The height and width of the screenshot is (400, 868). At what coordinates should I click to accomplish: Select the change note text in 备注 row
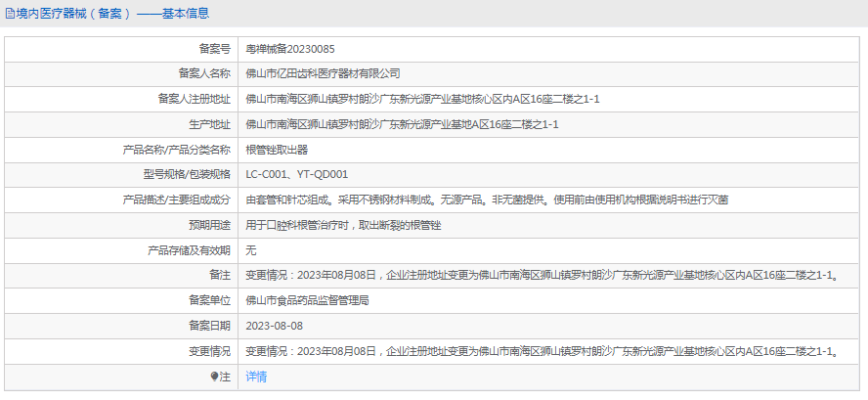point(542,276)
